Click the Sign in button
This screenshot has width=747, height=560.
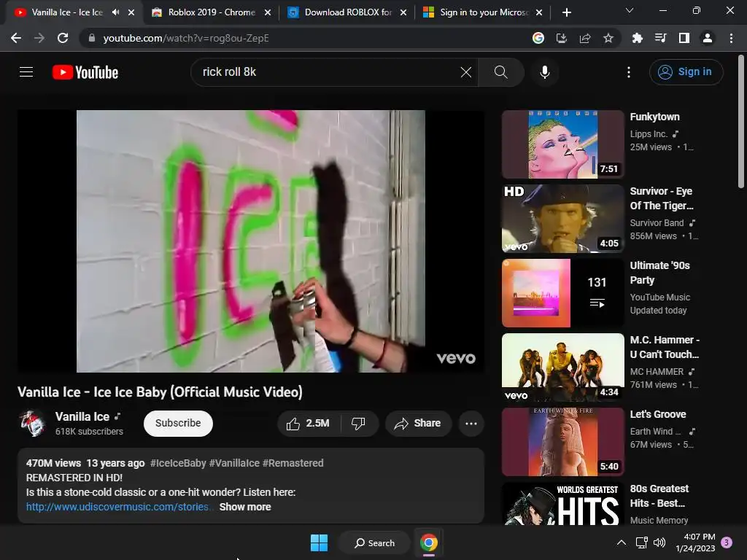coord(686,72)
